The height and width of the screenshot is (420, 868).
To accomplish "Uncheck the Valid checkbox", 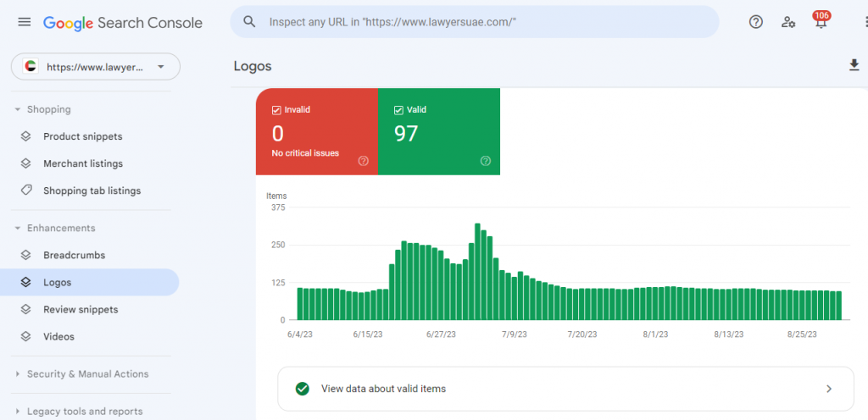I will click(398, 110).
